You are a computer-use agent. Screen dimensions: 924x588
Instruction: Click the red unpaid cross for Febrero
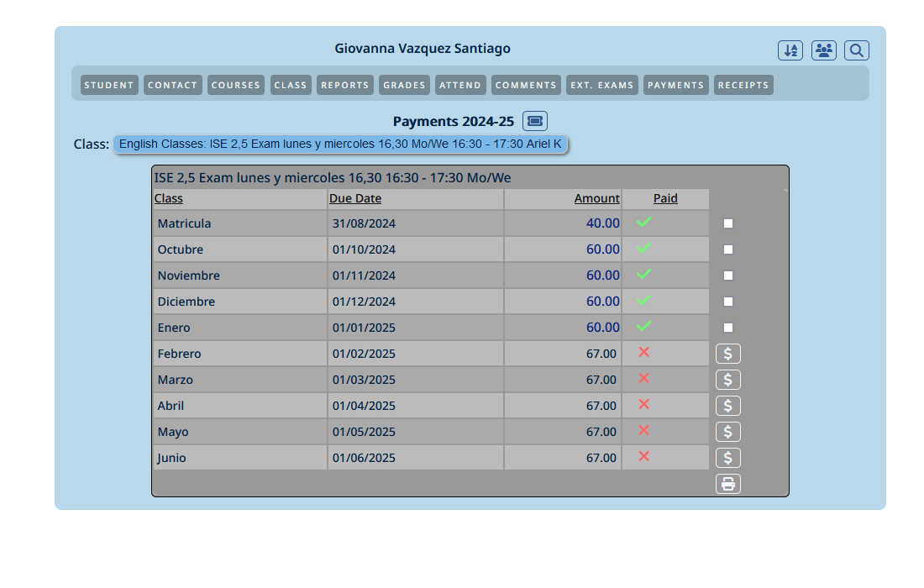644,352
